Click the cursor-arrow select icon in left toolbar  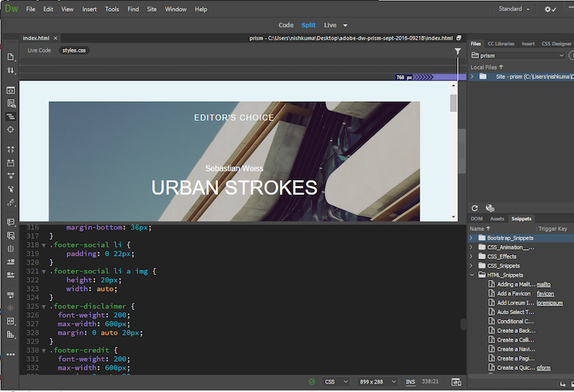click(x=10, y=189)
